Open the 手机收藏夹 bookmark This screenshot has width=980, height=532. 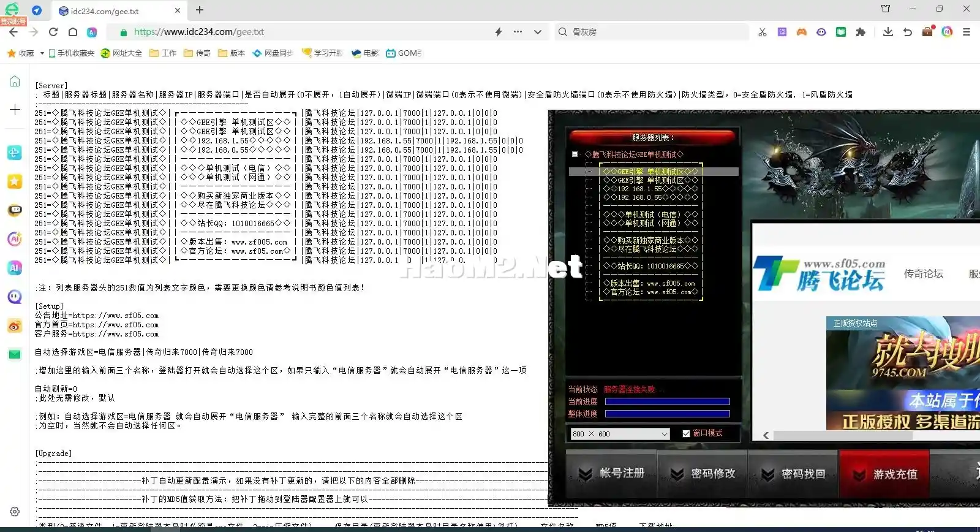tap(72, 53)
